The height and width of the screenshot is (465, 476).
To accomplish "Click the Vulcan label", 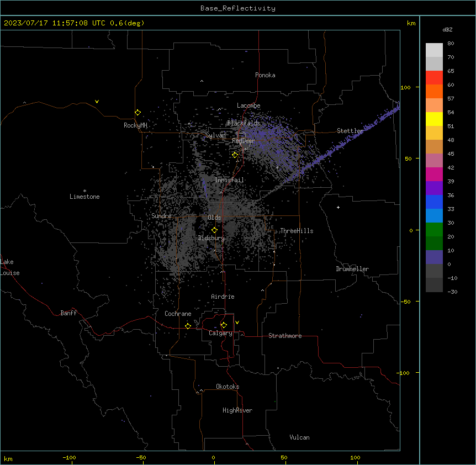I will click(299, 437).
